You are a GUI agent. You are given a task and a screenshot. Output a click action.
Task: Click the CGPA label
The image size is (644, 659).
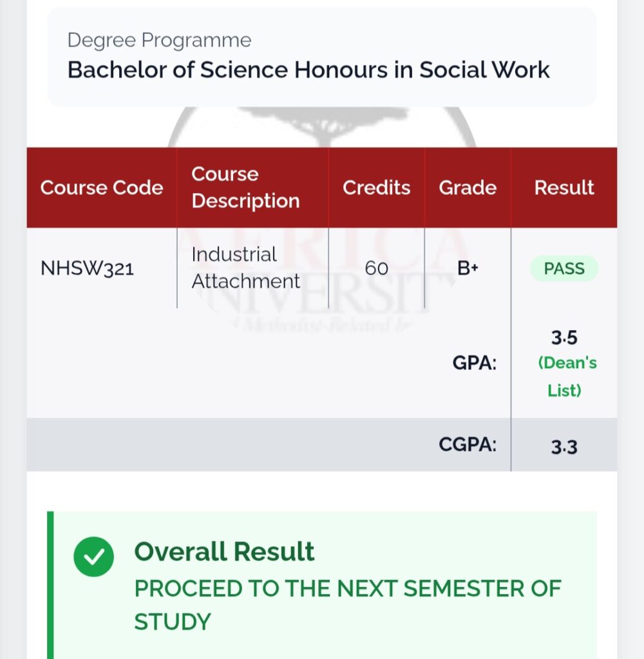[x=468, y=444]
